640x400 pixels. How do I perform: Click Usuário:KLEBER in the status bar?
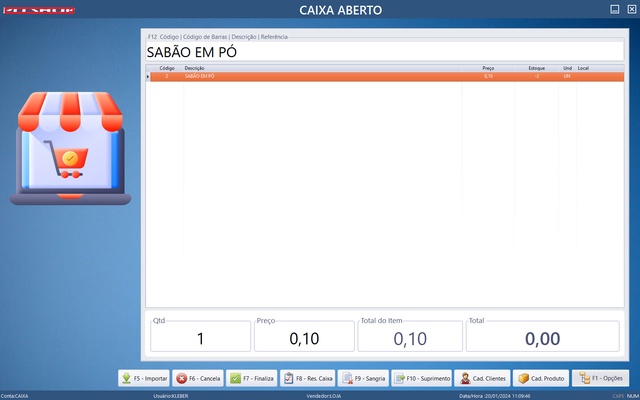coord(171,396)
